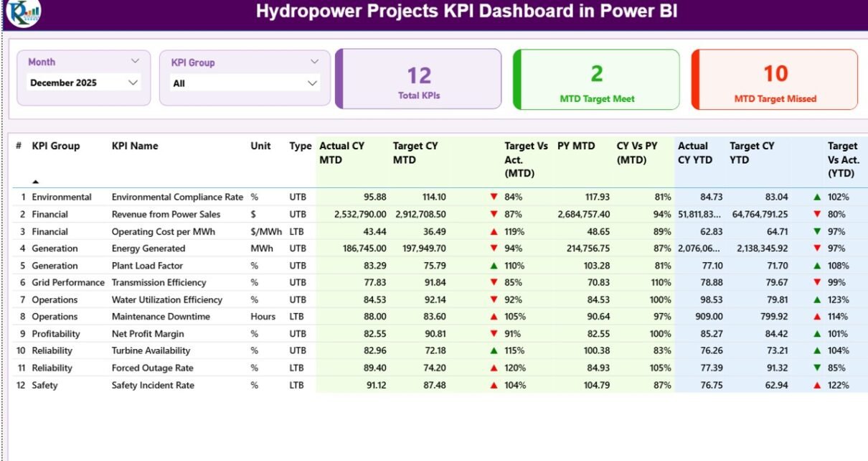Select the MTD Target Meet card
Screen dimensions: 868x461
[596, 80]
